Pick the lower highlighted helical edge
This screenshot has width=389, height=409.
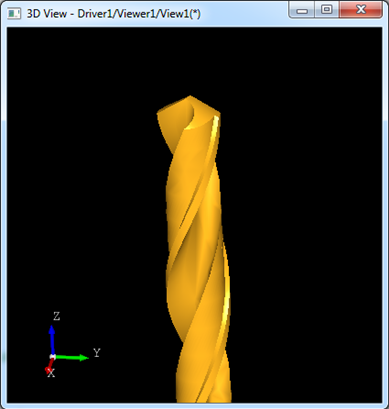coord(227,293)
